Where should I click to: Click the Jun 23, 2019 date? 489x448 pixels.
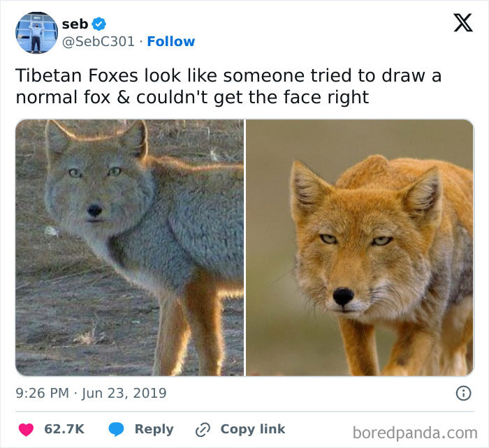pos(124,393)
